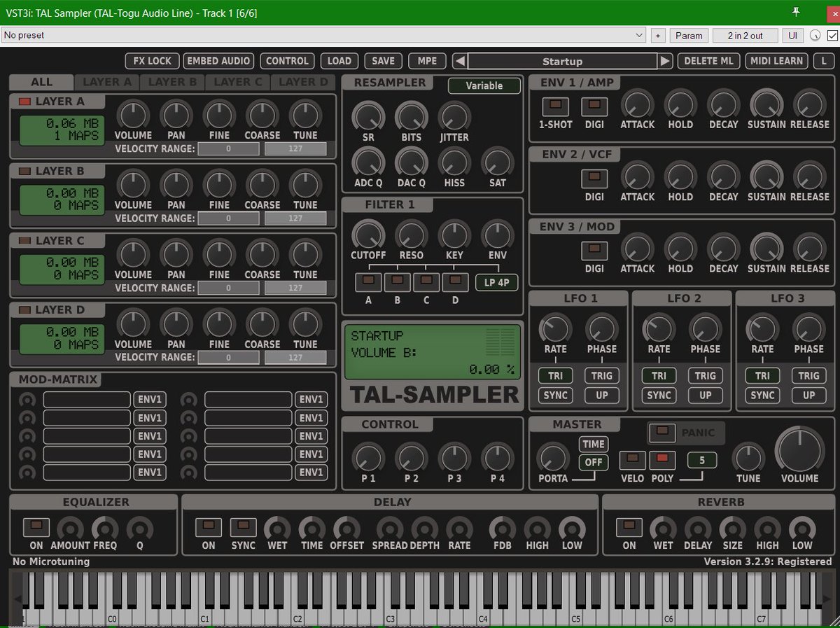Click Layer A velocity range 127 slider

295,148
